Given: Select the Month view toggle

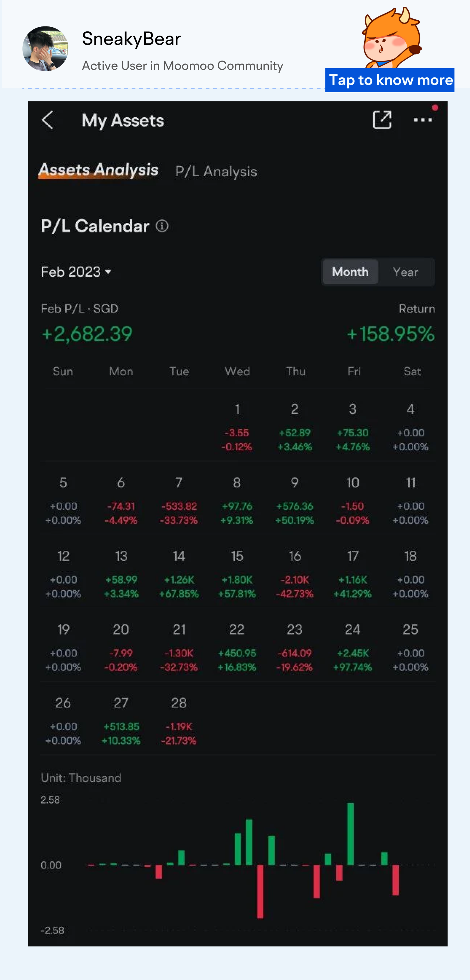Looking at the screenshot, I should 350,272.
